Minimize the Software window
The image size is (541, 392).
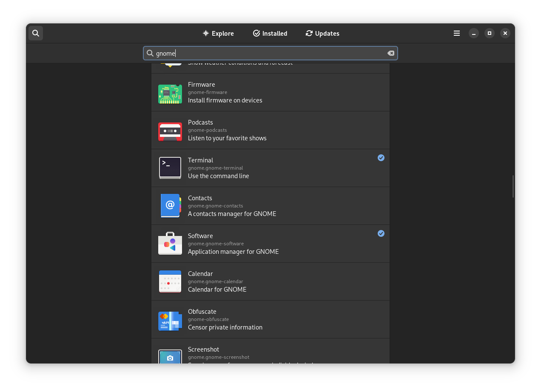474,33
